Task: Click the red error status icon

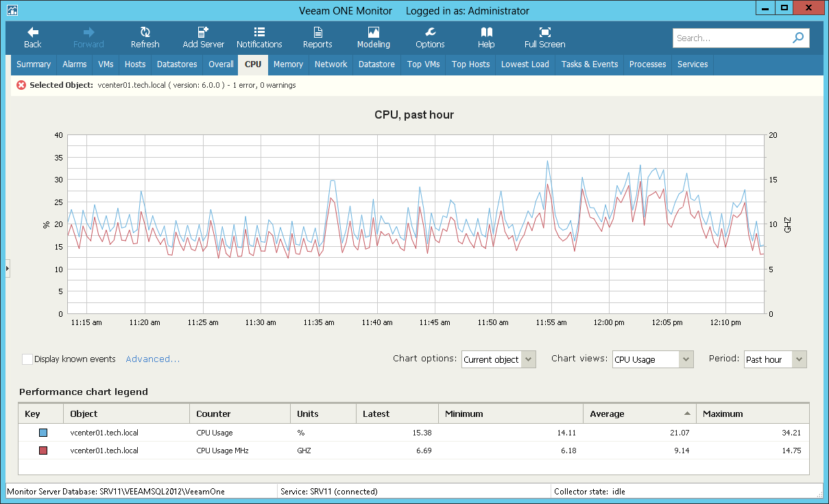Action: click(21, 85)
